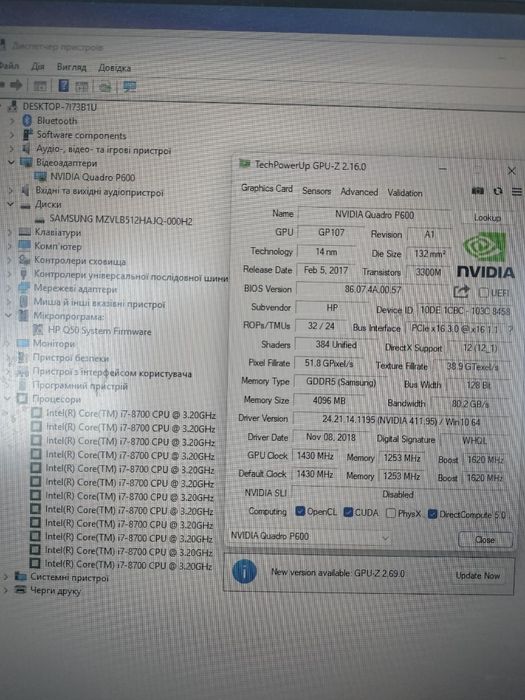Click the BIOS export share icon
525x700 pixels.
point(462,292)
